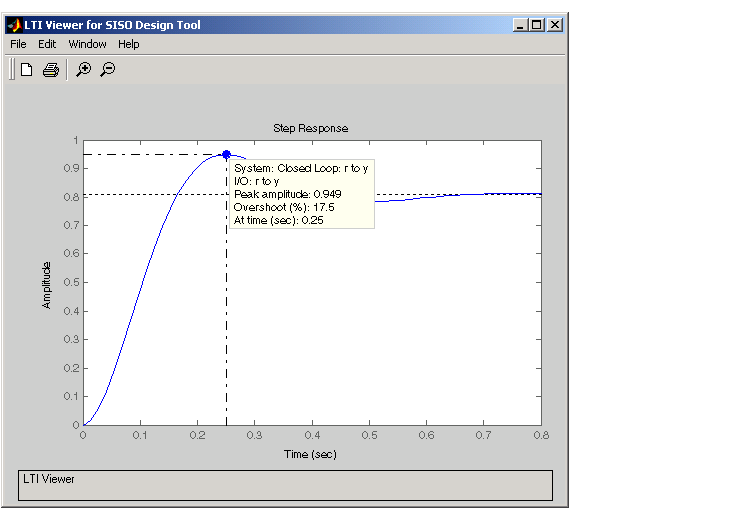Open the Help menu
750x510 pixels.
(x=129, y=44)
